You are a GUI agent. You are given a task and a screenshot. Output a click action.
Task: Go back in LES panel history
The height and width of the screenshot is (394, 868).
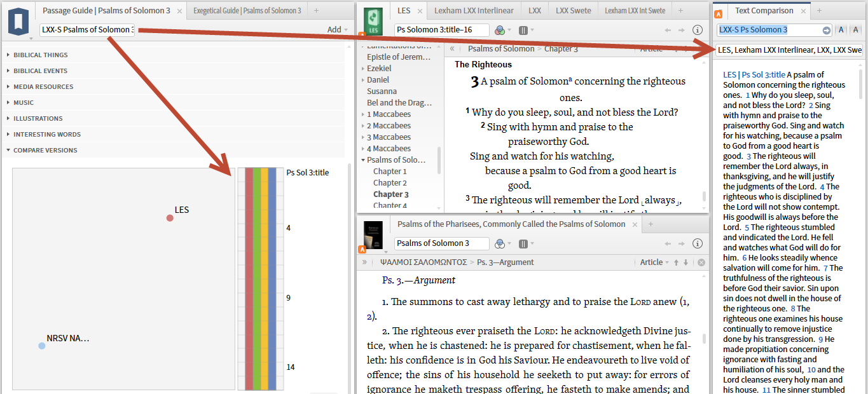pyautogui.click(x=668, y=30)
